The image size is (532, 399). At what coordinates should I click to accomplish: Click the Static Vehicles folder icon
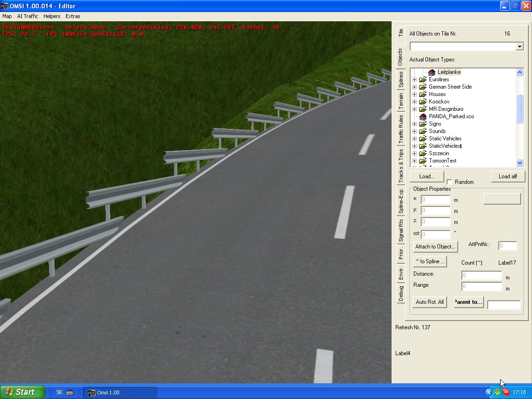point(423,139)
